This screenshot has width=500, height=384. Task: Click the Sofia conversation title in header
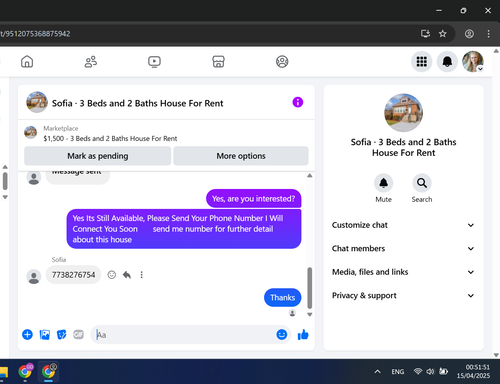tap(137, 103)
